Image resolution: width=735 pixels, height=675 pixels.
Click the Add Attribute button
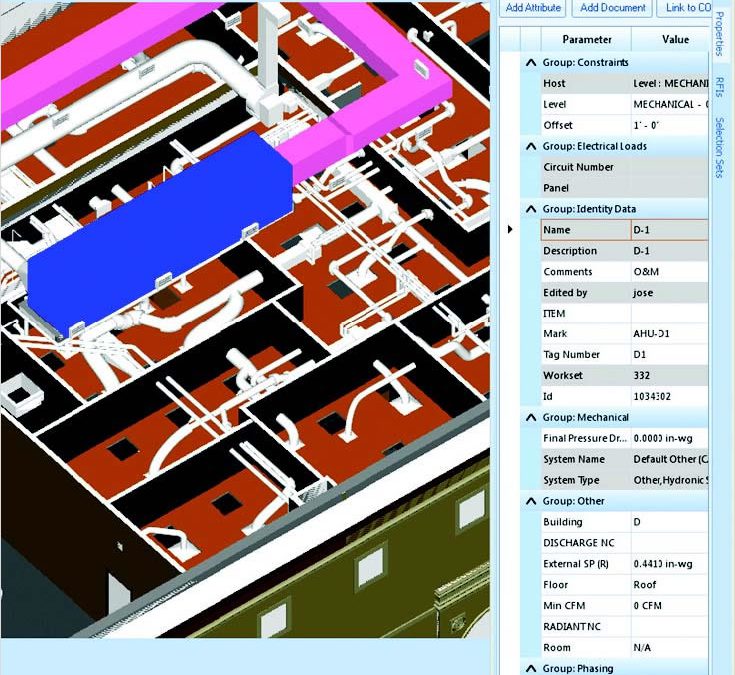pos(533,8)
